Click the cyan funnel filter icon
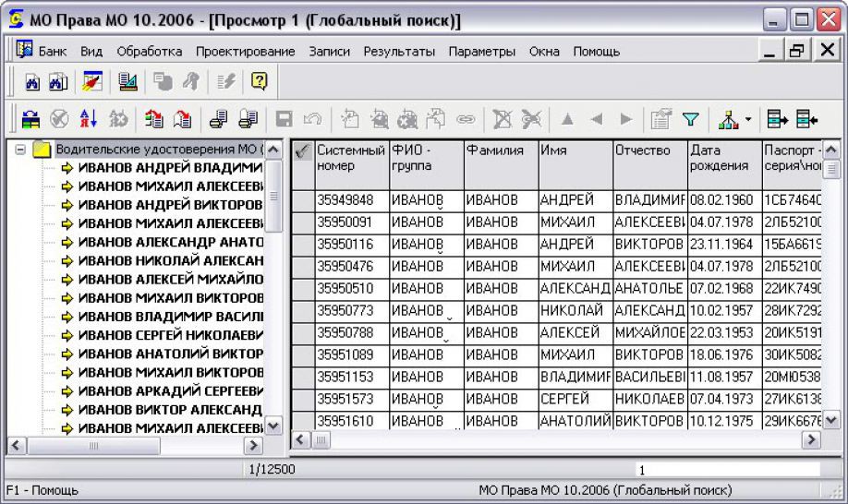This screenshot has height=504, width=848. coord(691,119)
